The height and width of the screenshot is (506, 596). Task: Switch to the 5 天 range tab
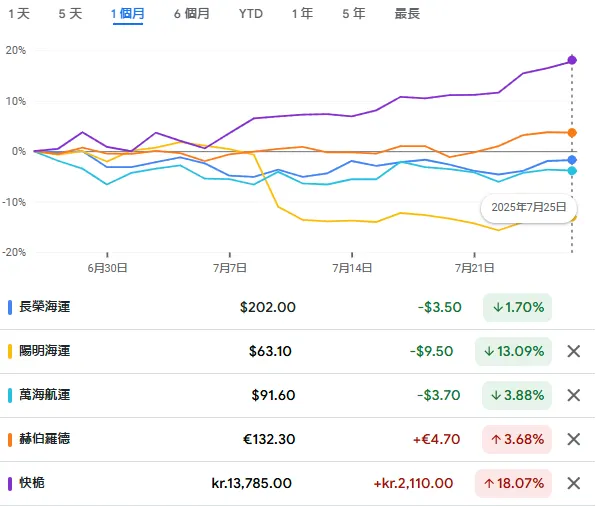click(x=70, y=14)
